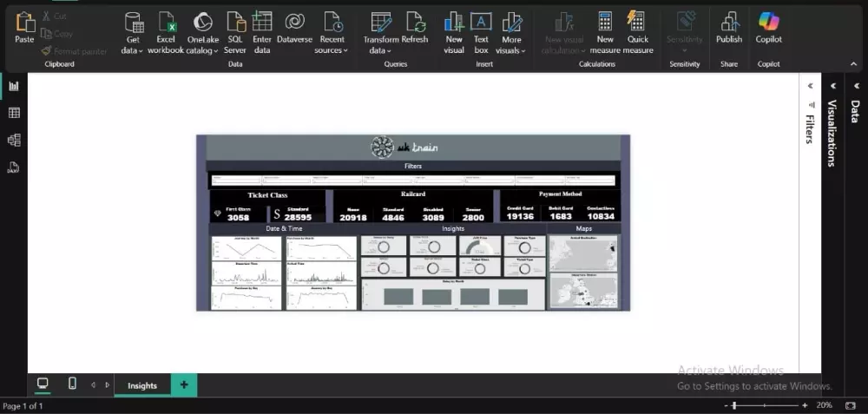
Task: Click the Maps section header
Action: pyautogui.click(x=584, y=228)
